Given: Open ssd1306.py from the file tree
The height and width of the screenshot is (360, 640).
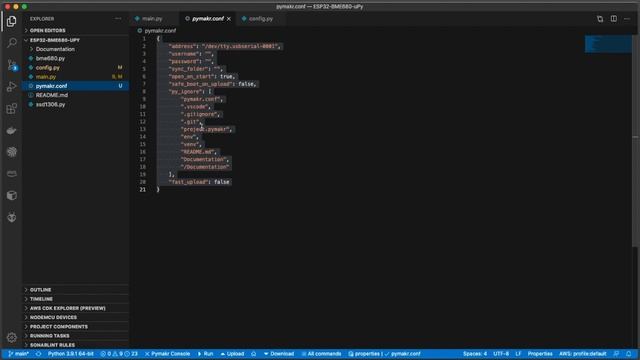Looking at the screenshot, I should pyautogui.click(x=75, y=104).
